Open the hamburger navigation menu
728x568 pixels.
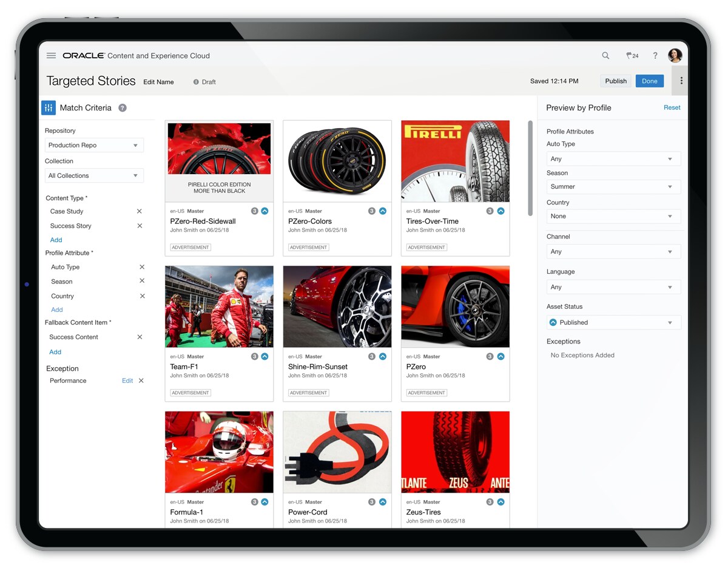(x=52, y=55)
